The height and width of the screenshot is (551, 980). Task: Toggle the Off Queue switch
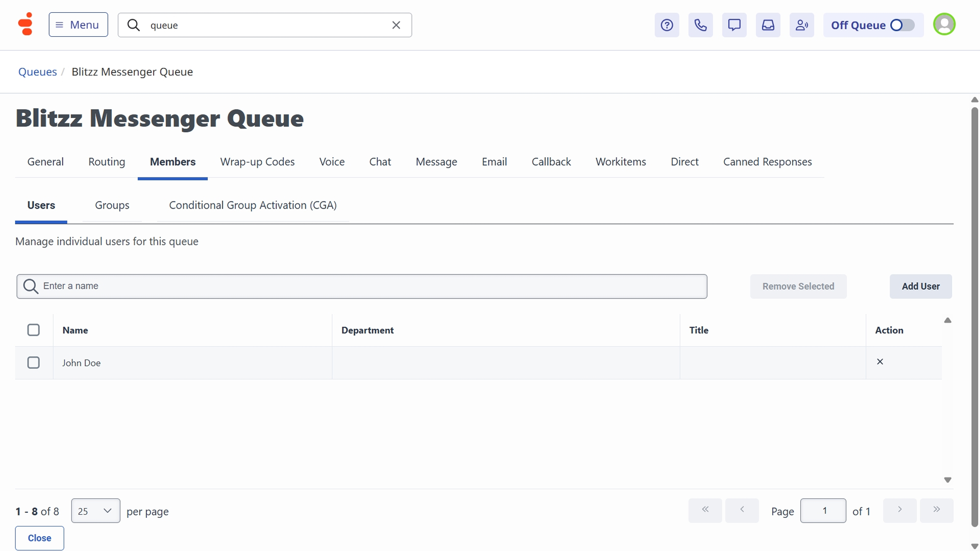(x=901, y=25)
